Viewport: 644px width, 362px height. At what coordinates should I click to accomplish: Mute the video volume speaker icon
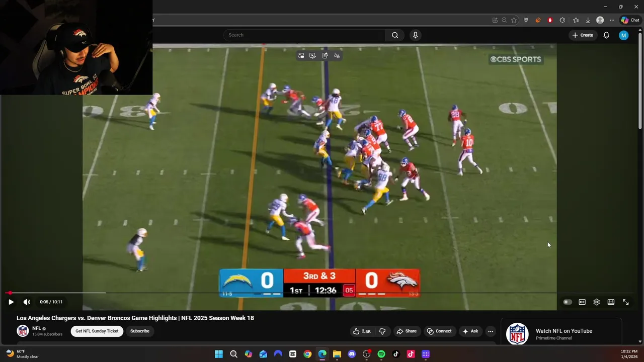click(27, 302)
